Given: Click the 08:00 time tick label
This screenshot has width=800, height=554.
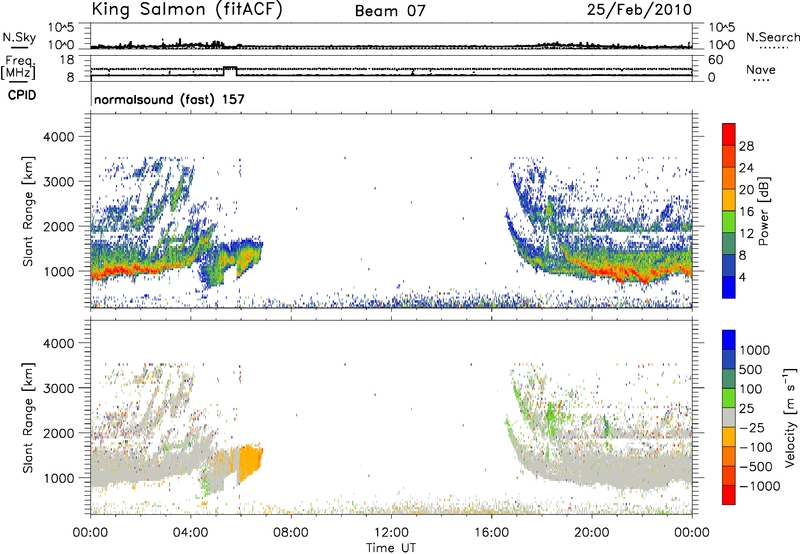Looking at the screenshot, I should (x=290, y=533).
